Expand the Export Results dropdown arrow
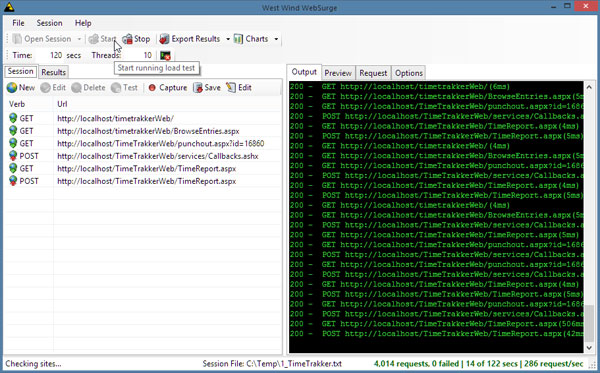Viewport: 600px width, 373px height. point(228,39)
